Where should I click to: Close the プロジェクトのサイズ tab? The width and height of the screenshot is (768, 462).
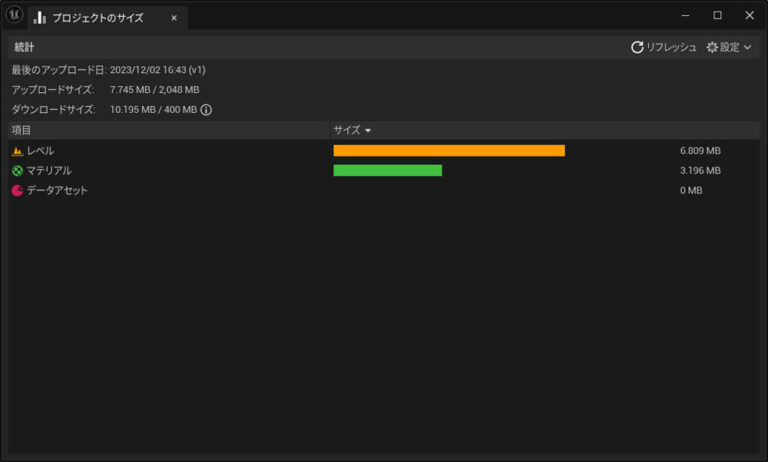pos(174,18)
